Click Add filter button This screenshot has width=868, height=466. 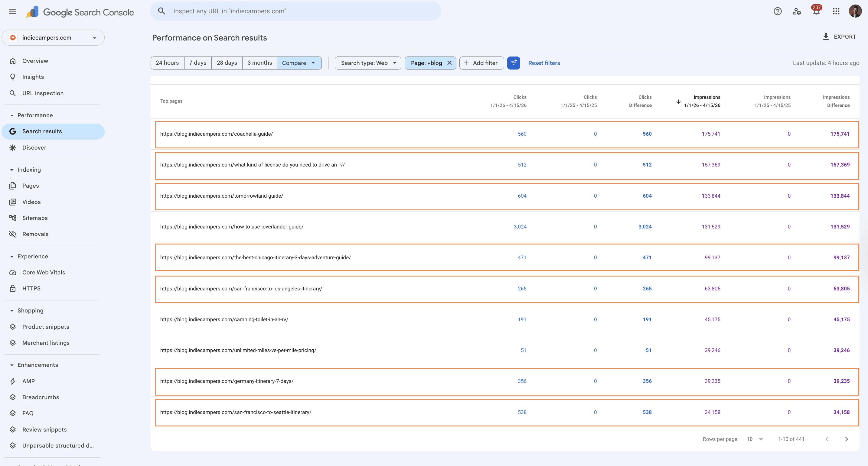pyautogui.click(x=481, y=63)
